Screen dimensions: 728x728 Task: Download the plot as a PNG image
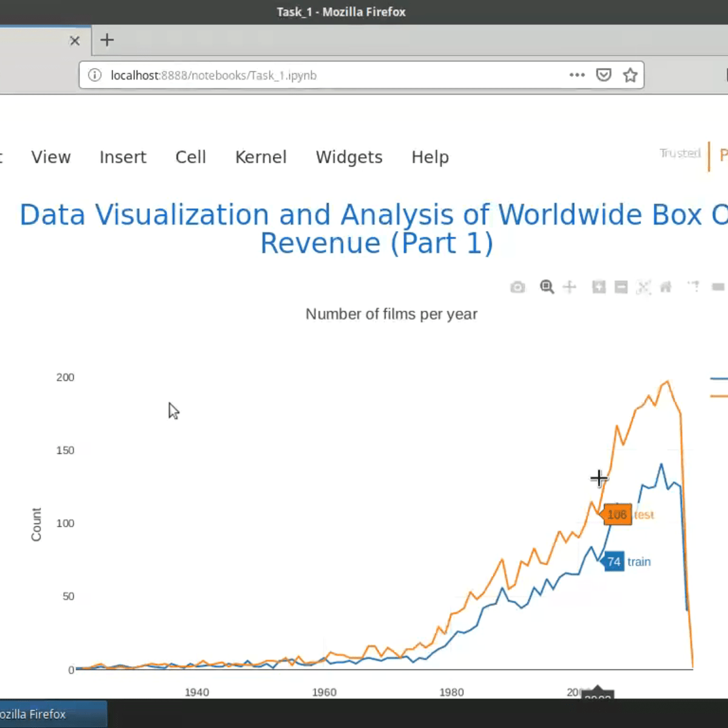517,287
